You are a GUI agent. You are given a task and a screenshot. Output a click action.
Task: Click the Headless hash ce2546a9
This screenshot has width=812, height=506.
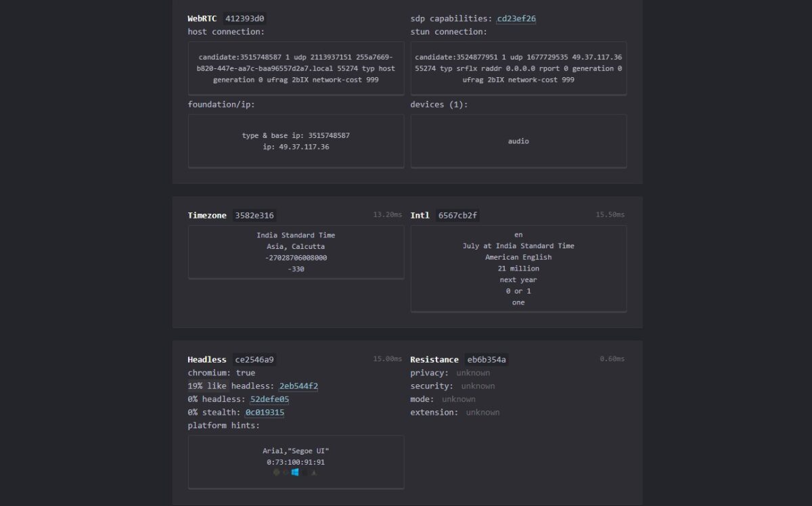point(254,360)
